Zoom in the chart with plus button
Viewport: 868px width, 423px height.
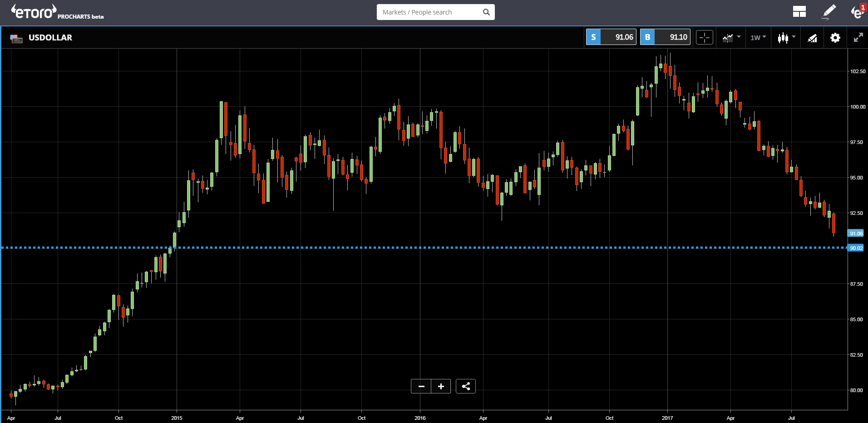(441, 386)
